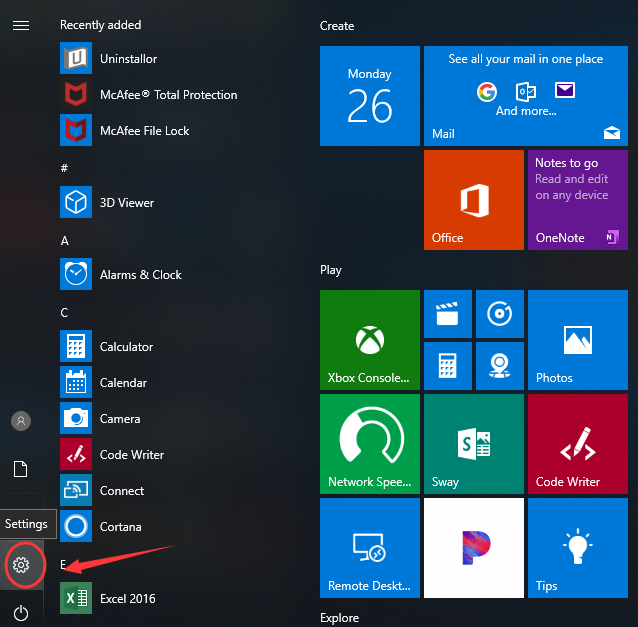Click the '#' letter group header

coord(64,168)
